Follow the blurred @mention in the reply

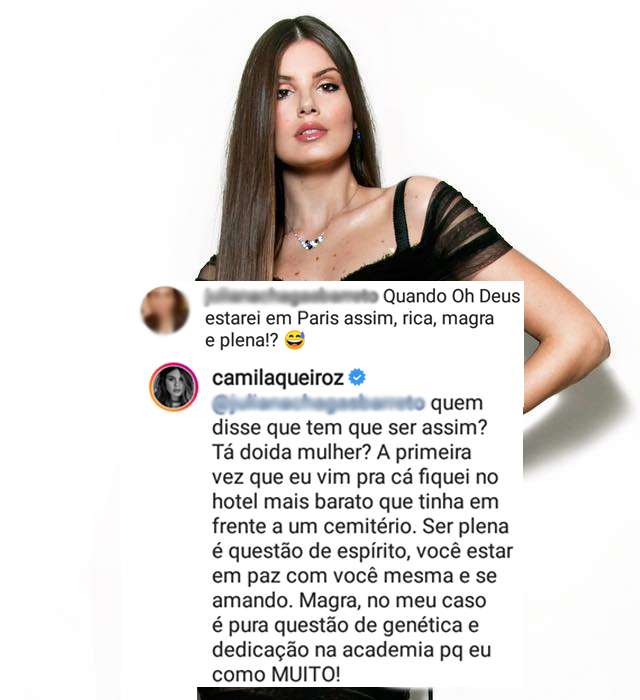click(x=319, y=403)
